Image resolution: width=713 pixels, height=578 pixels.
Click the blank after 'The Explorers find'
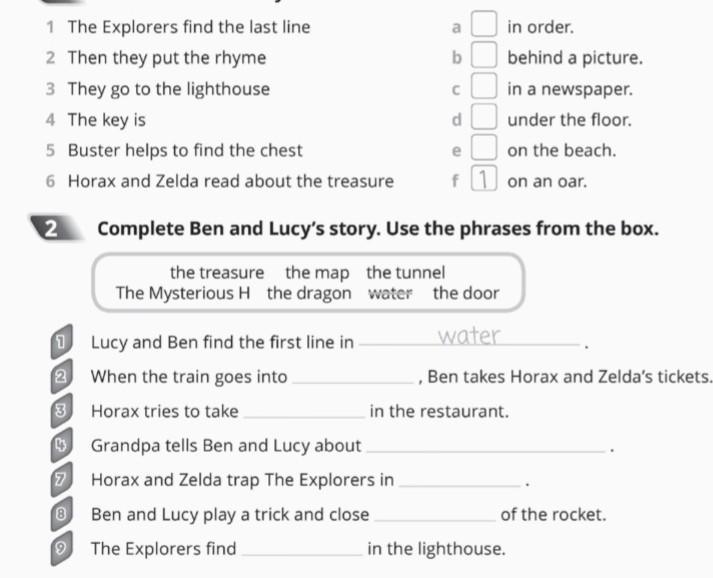[302, 549]
